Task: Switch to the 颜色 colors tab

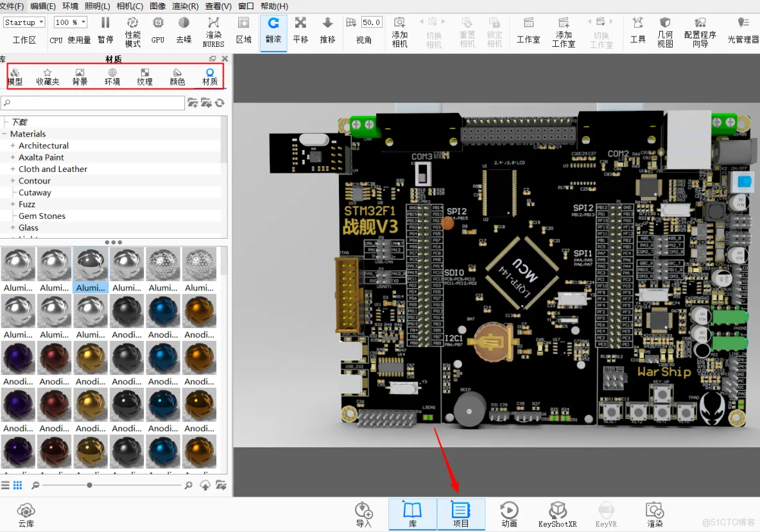Action: click(x=177, y=77)
